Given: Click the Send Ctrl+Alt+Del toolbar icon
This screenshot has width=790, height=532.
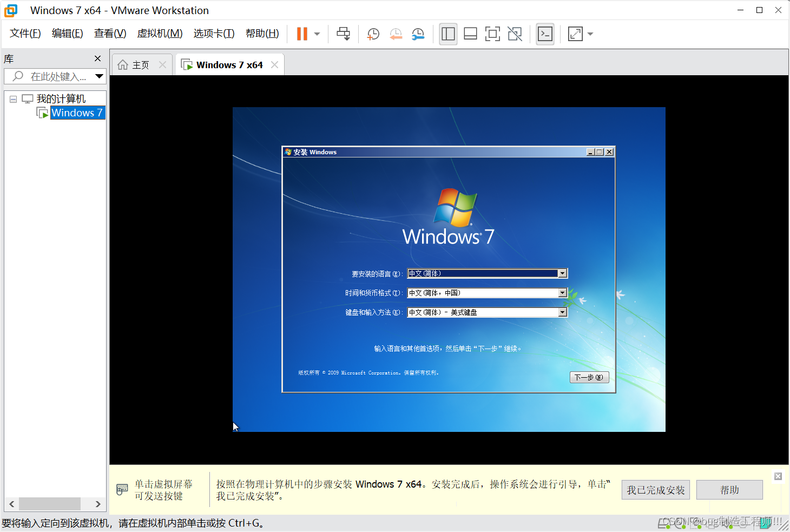Looking at the screenshot, I should coord(344,34).
